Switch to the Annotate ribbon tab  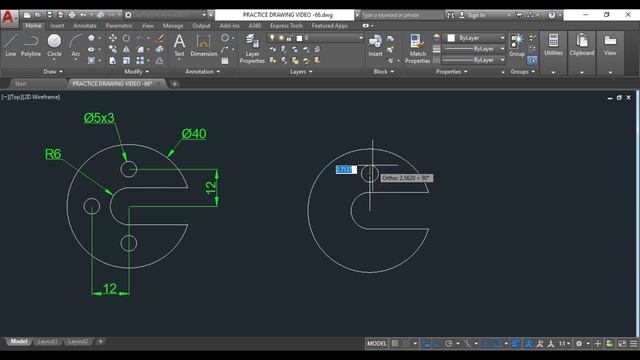click(85, 26)
